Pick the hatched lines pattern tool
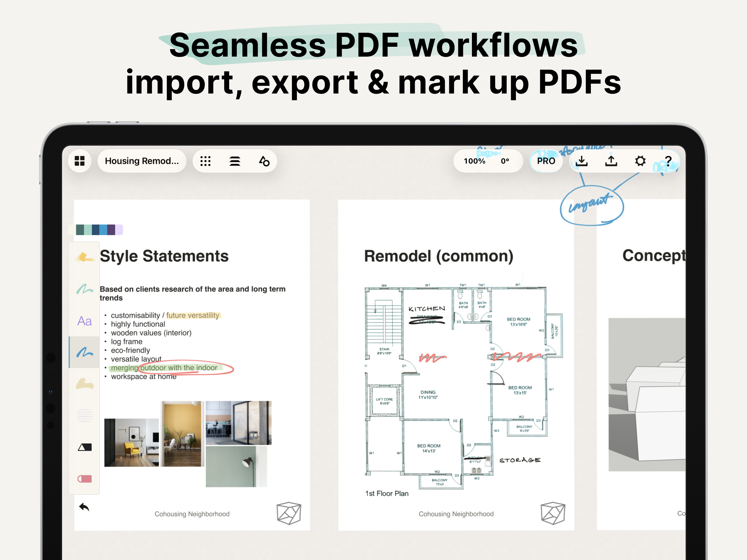This screenshot has width=747, height=560. click(x=84, y=415)
